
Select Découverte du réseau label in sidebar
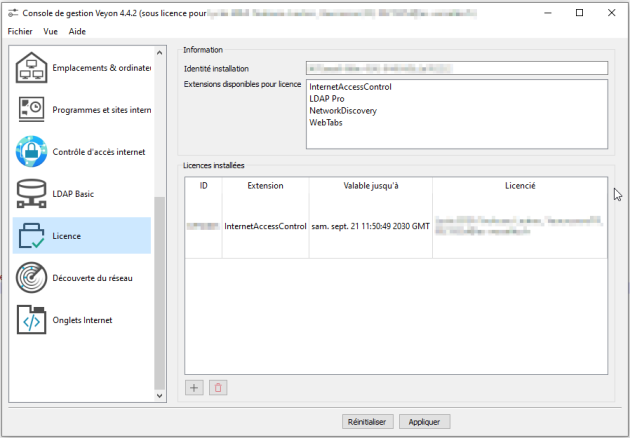pos(92,278)
